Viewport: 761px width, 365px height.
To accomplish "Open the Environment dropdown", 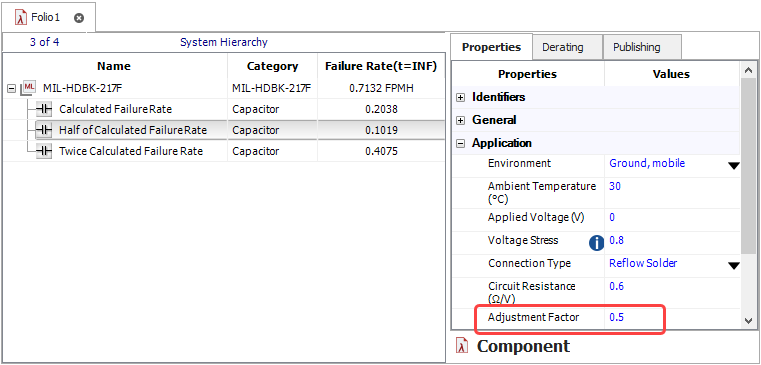I will (733, 166).
